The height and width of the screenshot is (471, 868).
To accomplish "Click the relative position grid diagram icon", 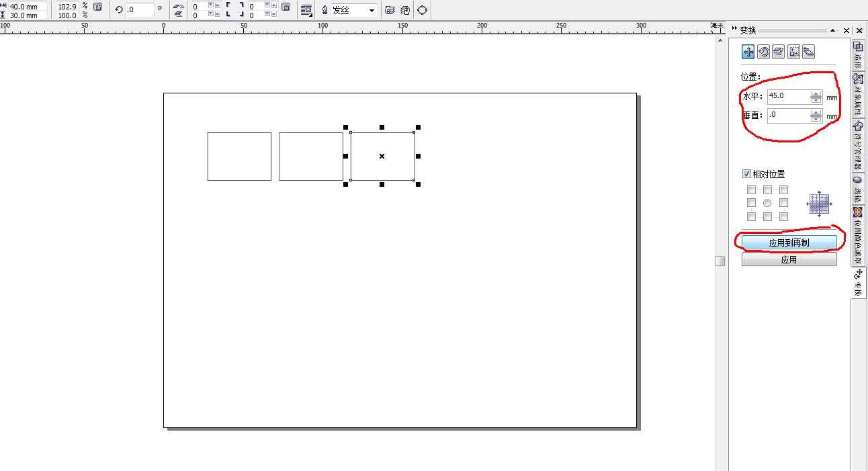I will tap(819, 204).
